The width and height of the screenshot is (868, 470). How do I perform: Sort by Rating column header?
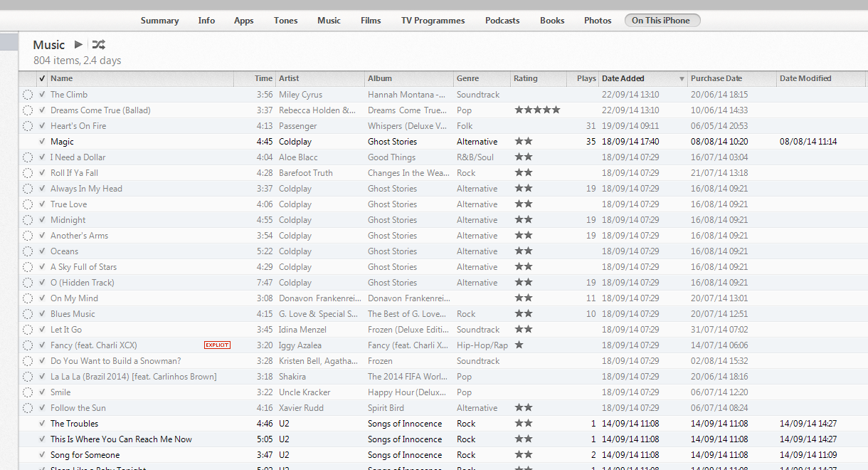click(x=539, y=78)
